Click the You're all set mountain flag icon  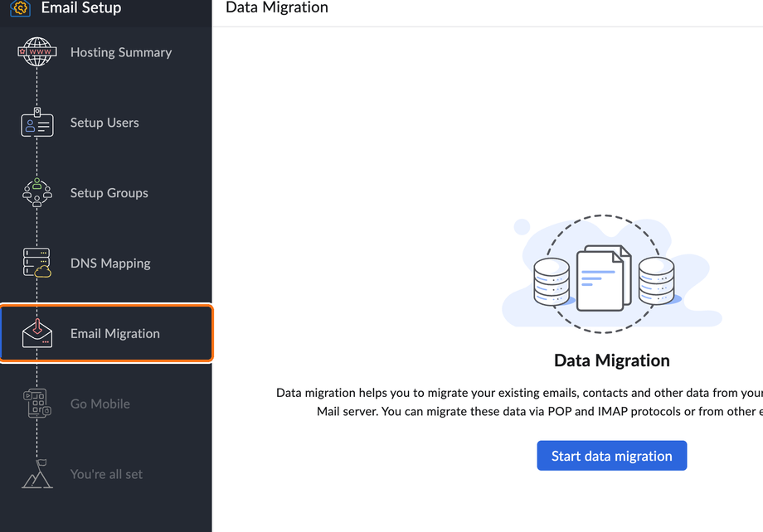[x=37, y=474]
